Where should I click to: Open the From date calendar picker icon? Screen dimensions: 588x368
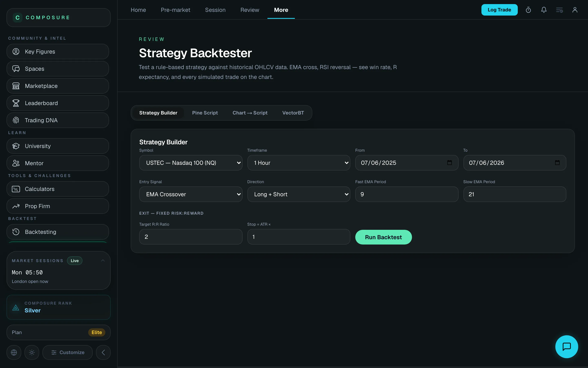coord(450,163)
